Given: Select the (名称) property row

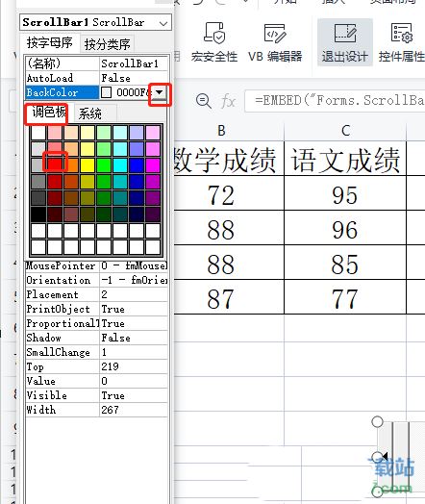Looking at the screenshot, I should coord(96,63).
